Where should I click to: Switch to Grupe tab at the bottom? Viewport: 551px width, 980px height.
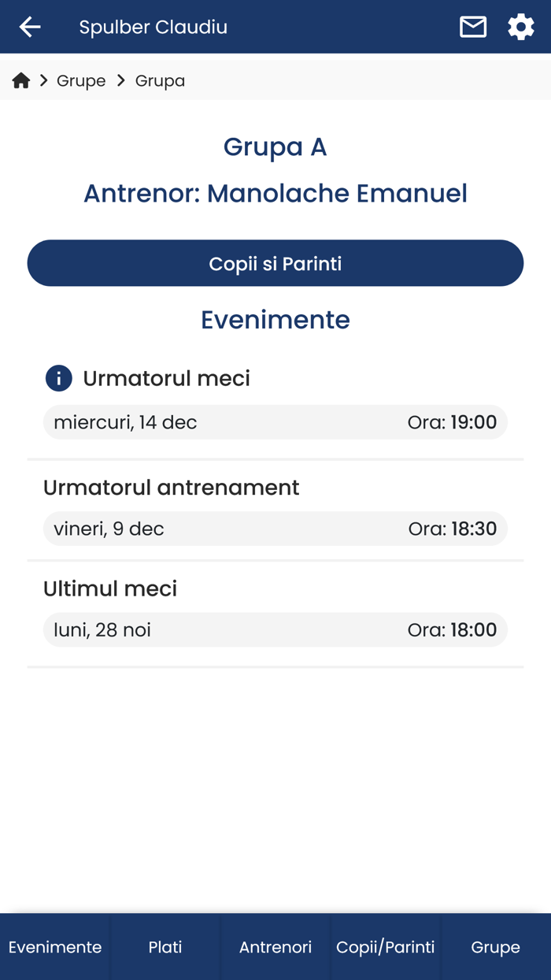[495, 948]
